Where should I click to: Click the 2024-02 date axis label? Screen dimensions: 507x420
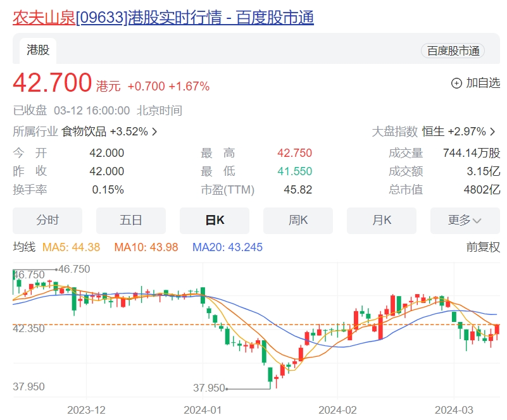pyautogui.click(x=337, y=409)
